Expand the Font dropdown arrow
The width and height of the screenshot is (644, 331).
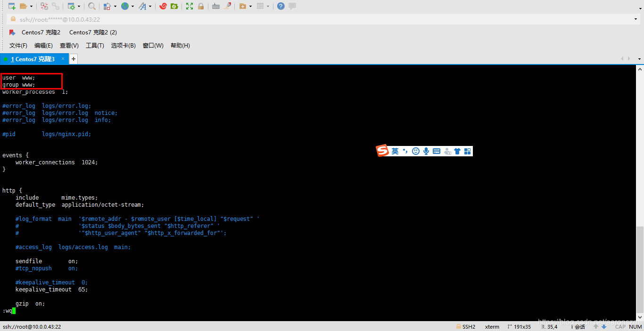pos(150,7)
